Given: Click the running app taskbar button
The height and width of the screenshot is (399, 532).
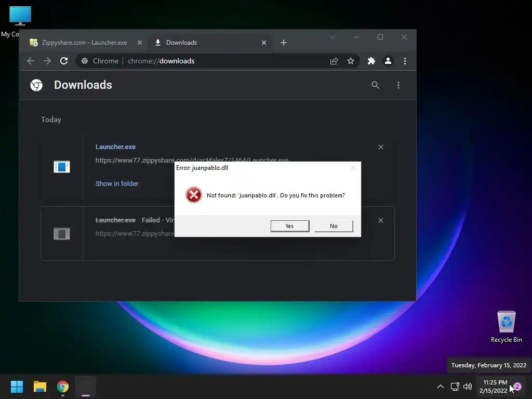Looking at the screenshot, I should click(86, 387).
